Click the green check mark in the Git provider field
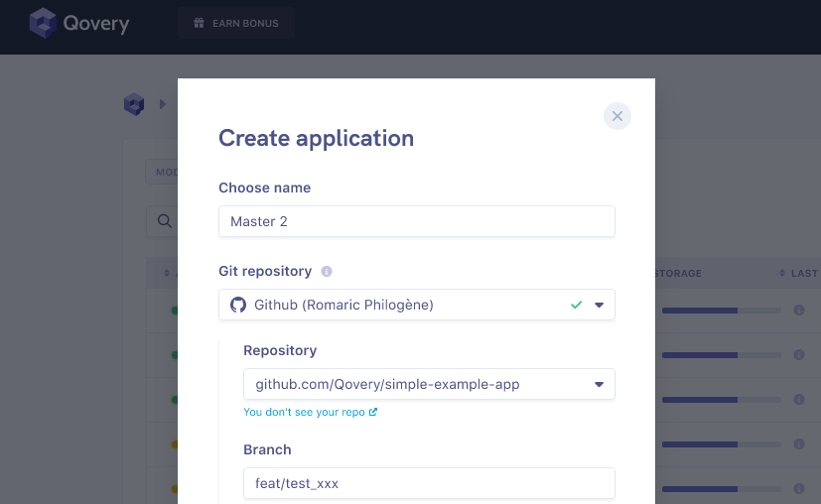 [x=576, y=305]
